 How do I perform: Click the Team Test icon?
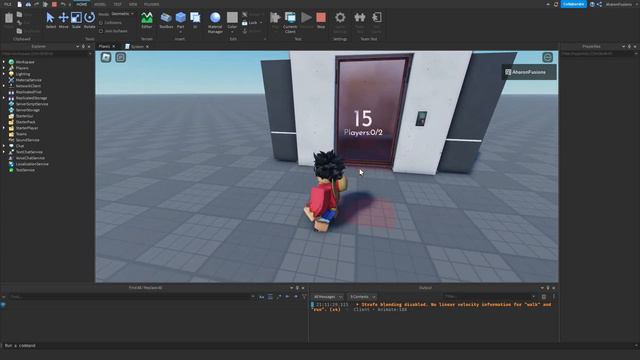(x=360, y=18)
